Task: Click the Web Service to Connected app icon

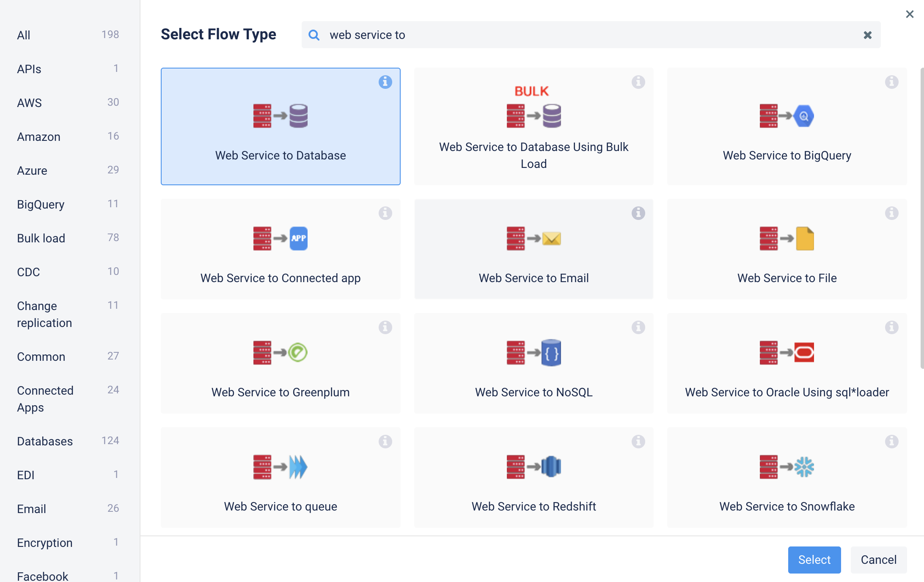Action: coord(280,238)
